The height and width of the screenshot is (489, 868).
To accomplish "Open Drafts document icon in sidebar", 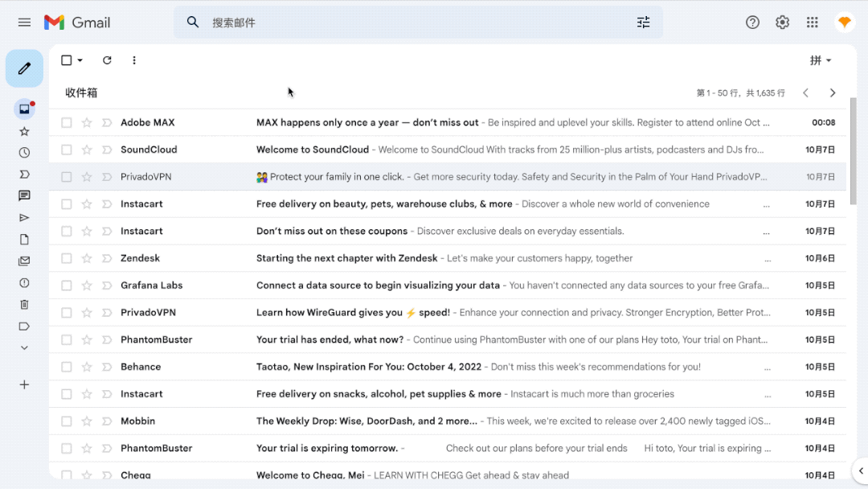I will pyautogui.click(x=24, y=239).
